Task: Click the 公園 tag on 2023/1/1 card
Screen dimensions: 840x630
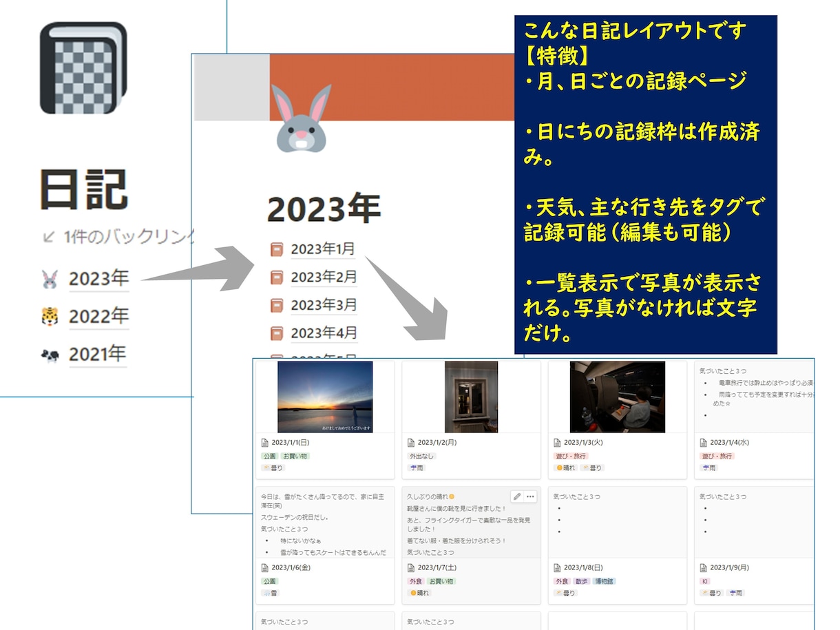Action: click(x=269, y=456)
